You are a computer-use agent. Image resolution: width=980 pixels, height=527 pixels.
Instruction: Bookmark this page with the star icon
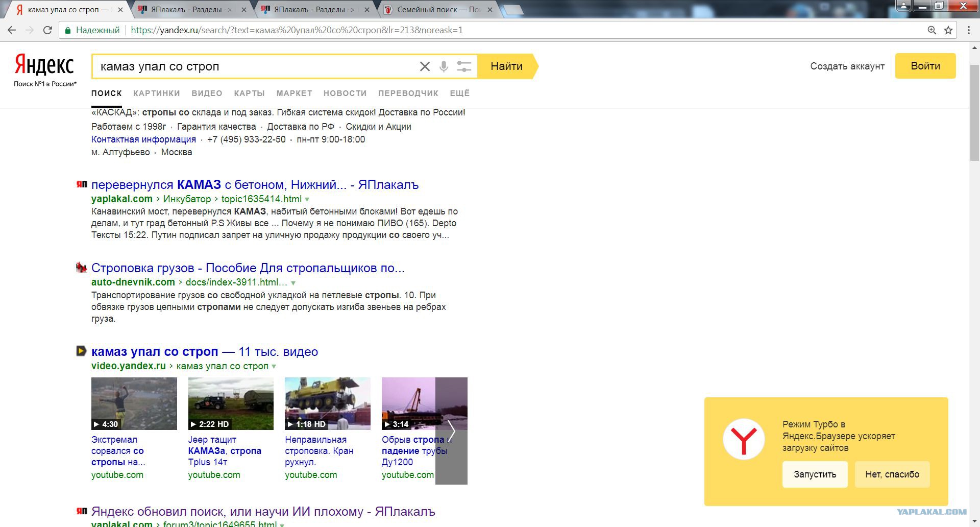pyautogui.click(x=948, y=30)
